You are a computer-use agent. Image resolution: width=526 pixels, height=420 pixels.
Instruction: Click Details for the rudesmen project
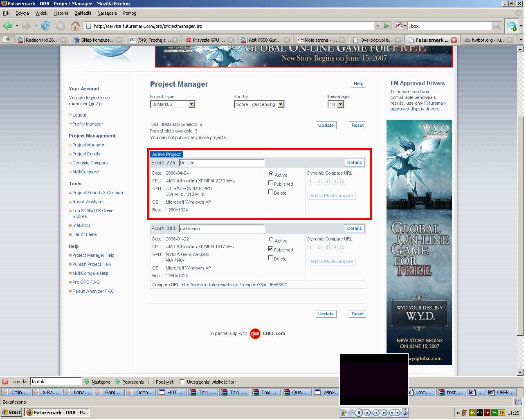[x=354, y=228]
